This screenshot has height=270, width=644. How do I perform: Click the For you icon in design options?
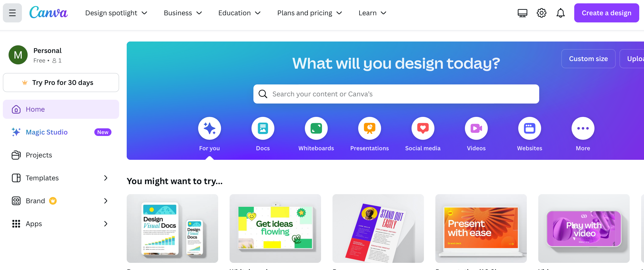pyautogui.click(x=209, y=128)
